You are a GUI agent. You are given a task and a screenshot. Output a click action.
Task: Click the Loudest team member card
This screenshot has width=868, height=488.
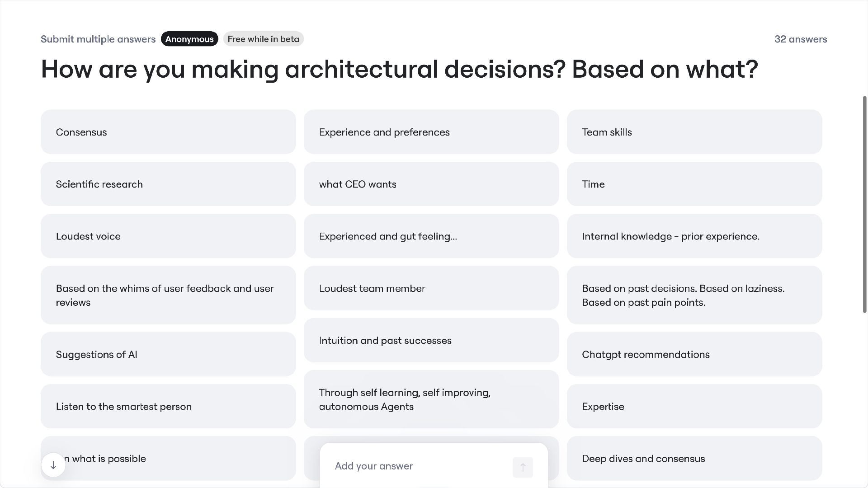tap(431, 288)
